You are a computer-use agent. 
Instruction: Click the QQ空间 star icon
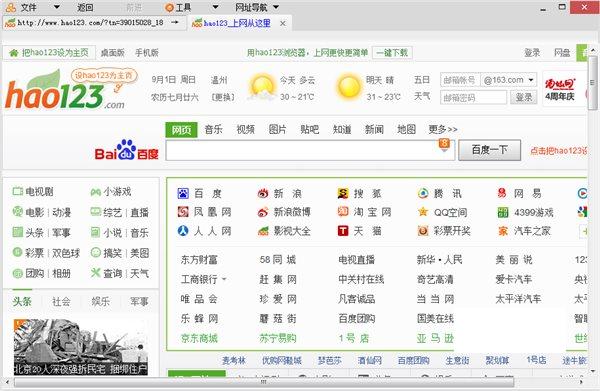[x=423, y=212]
